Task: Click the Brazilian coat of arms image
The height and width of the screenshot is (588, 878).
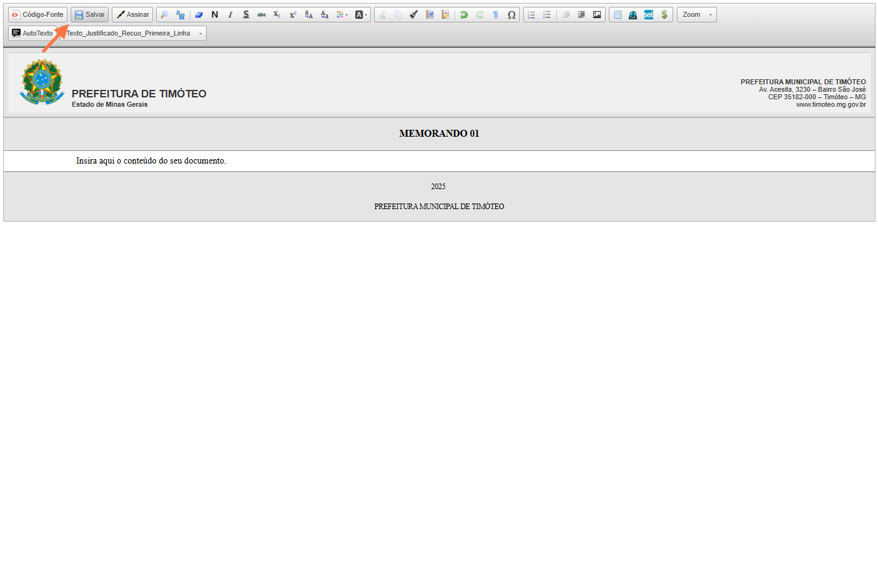Action: [42, 82]
